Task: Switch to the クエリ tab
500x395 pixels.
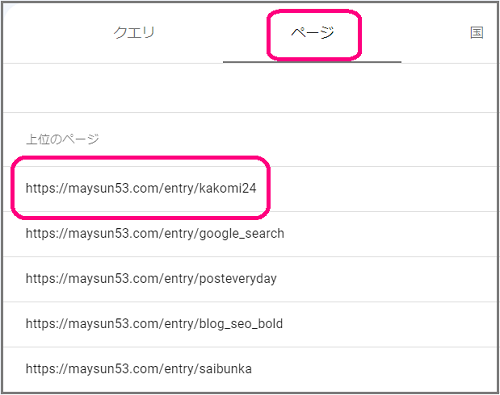Action: point(134,32)
